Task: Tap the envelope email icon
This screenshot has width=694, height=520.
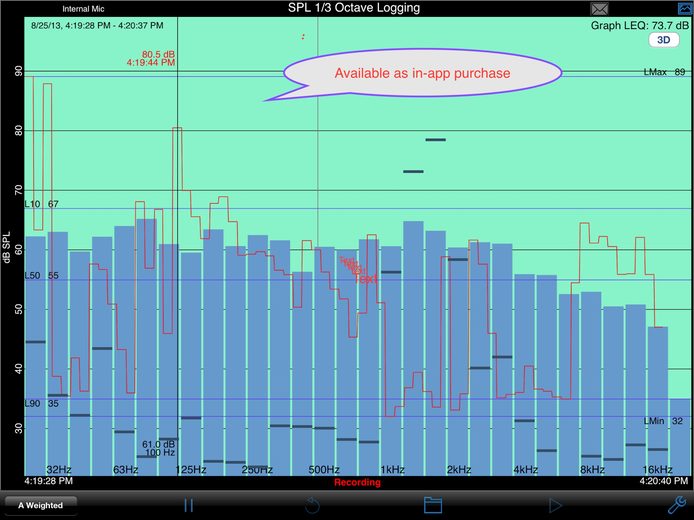Action: pyautogui.click(x=599, y=9)
